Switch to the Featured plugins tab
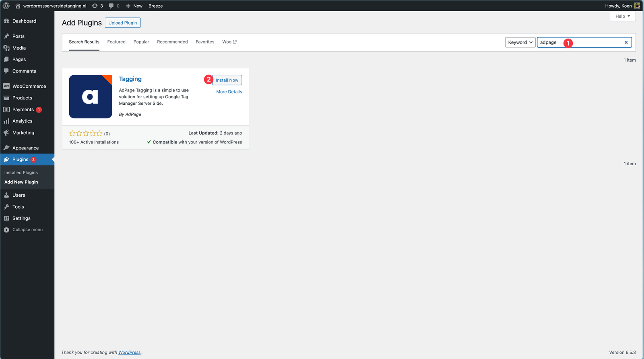 point(116,42)
